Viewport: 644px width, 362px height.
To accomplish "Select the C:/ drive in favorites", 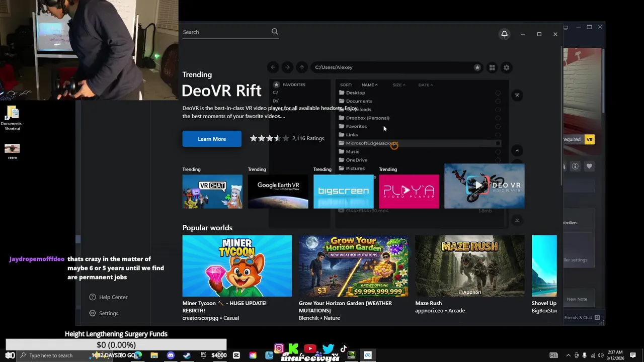I will [276, 93].
